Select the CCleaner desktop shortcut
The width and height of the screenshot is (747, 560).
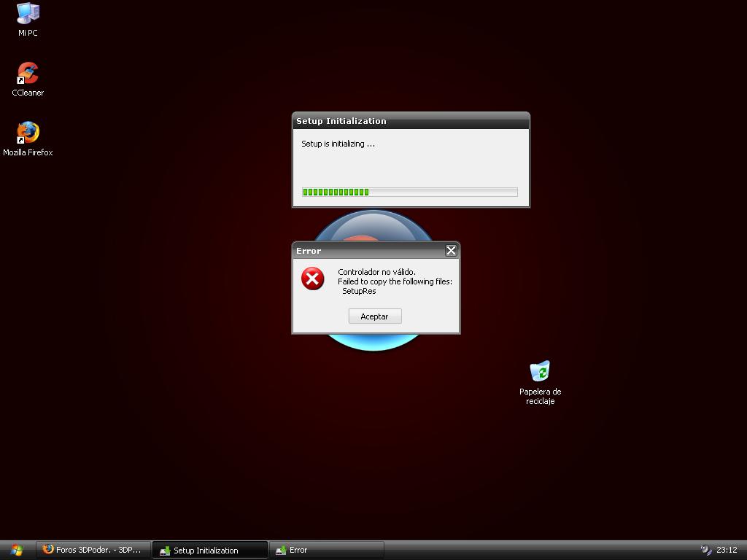tap(28, 79)
